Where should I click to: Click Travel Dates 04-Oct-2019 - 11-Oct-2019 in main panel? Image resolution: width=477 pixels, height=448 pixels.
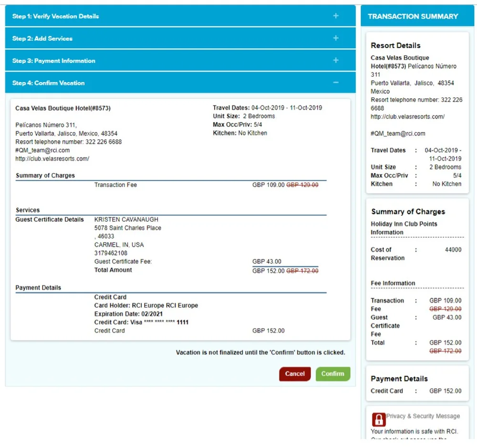tap(268, 108)
